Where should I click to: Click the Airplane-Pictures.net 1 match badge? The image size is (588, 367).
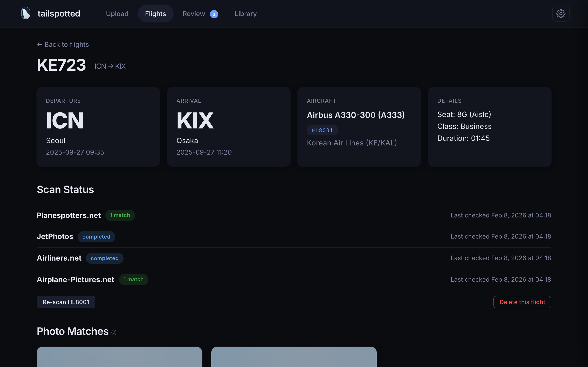click(x=133, y=280)
